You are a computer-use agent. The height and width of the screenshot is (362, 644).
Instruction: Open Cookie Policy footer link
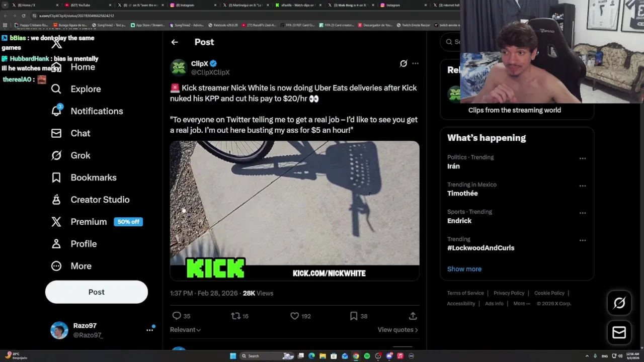[549, 293]
